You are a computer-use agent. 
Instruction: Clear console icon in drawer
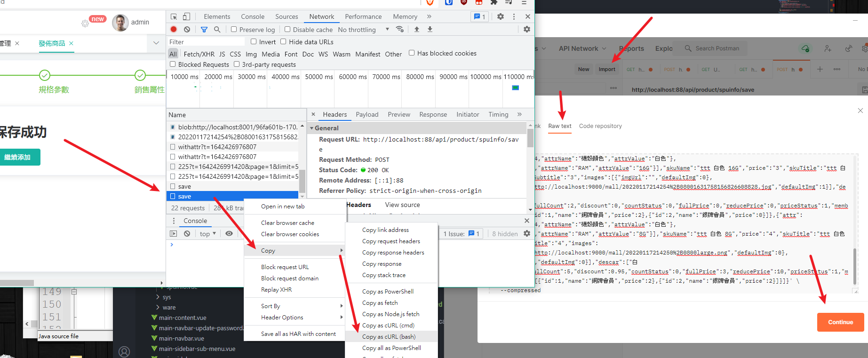pyautogui.click(x=187, y=234)
